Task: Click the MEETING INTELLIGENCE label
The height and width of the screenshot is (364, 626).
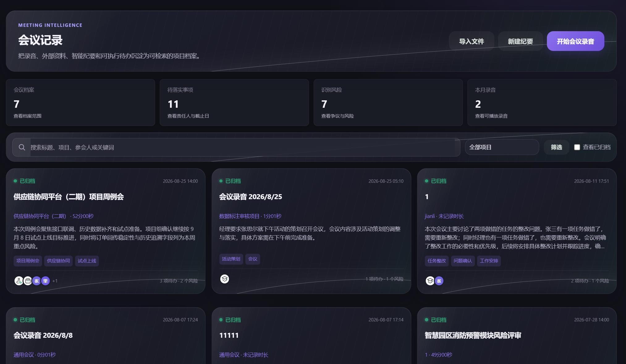Action: (x=50, y=25)
